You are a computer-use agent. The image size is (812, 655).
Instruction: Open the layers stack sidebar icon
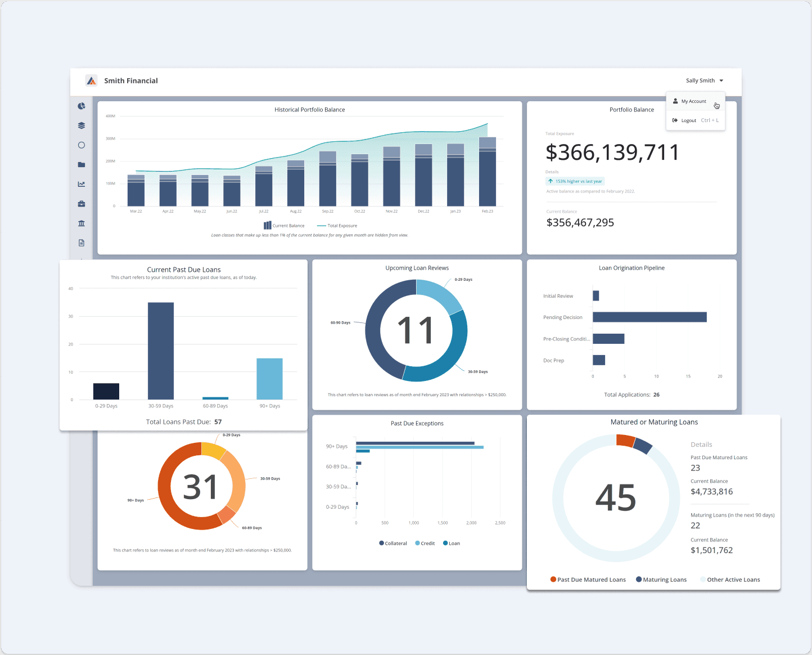[82, 125]
